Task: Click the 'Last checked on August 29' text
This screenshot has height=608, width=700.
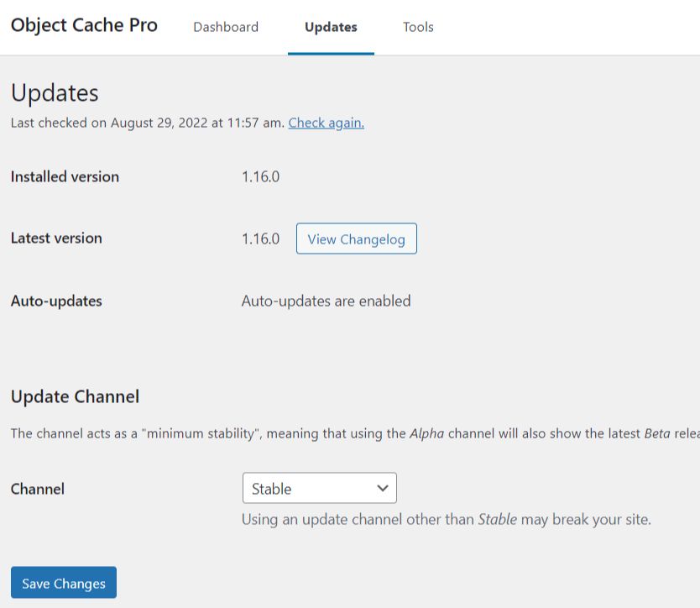Action: [147, 123]
